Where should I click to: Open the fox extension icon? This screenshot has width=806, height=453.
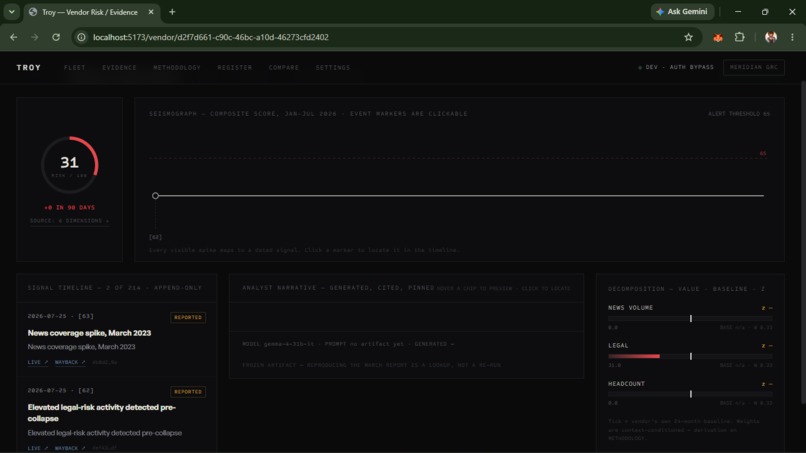718,37
